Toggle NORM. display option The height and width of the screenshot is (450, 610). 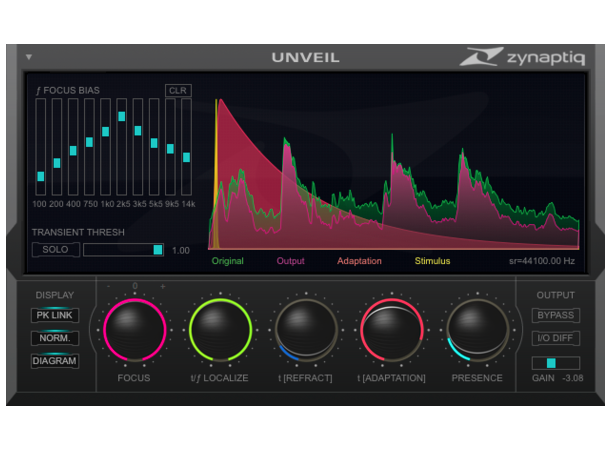(x=55, y=338)
